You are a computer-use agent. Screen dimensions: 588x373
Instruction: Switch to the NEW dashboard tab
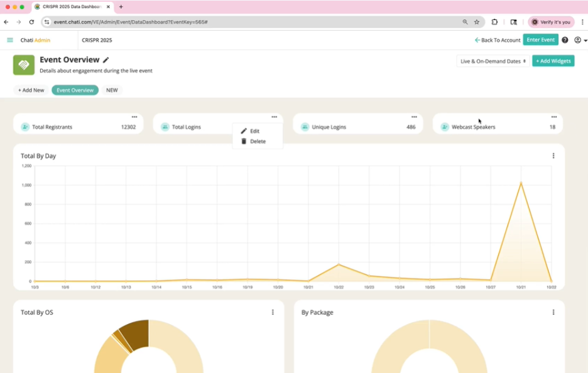coord(112,90)
